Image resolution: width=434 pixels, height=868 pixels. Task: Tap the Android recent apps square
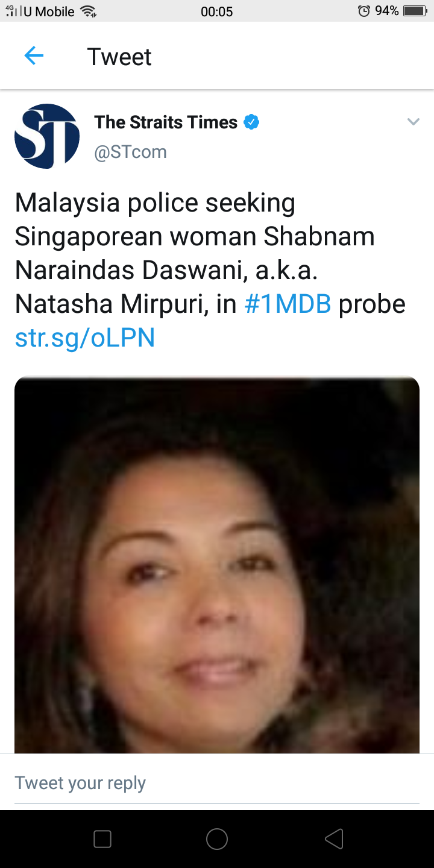click(x=102, y=839)
